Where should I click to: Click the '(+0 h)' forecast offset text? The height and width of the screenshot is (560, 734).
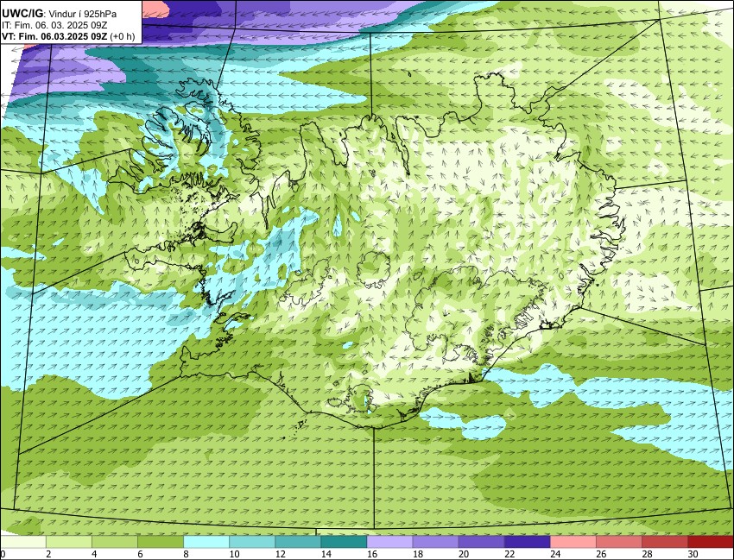[123, 36]
